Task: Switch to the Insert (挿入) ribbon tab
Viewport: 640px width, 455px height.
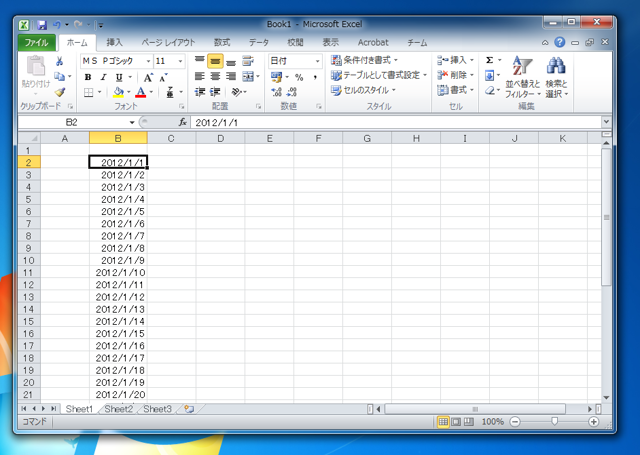Action: [114, 42]
